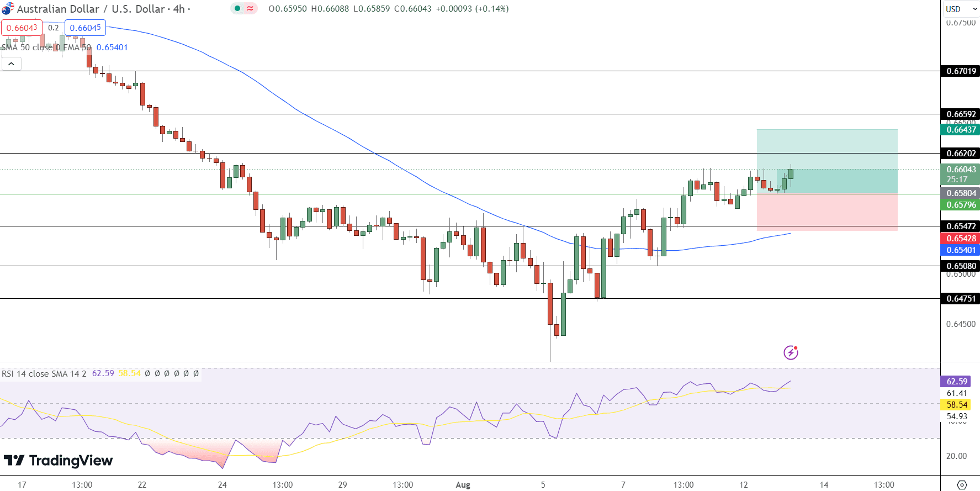Select the 0.67019 price level label

[x=961, y=71]
